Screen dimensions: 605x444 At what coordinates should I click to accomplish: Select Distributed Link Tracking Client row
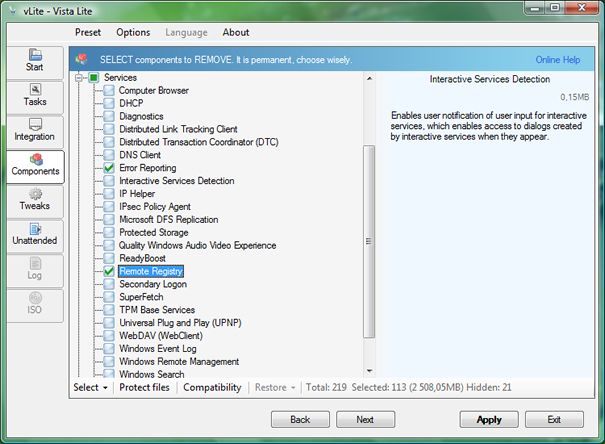pos(178,129)
